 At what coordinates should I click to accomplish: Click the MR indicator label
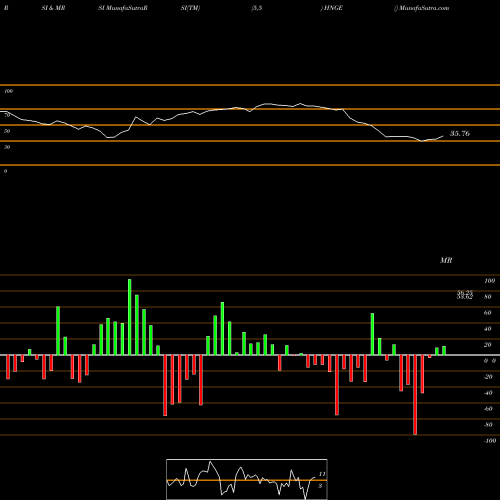[x=446, y=260]
